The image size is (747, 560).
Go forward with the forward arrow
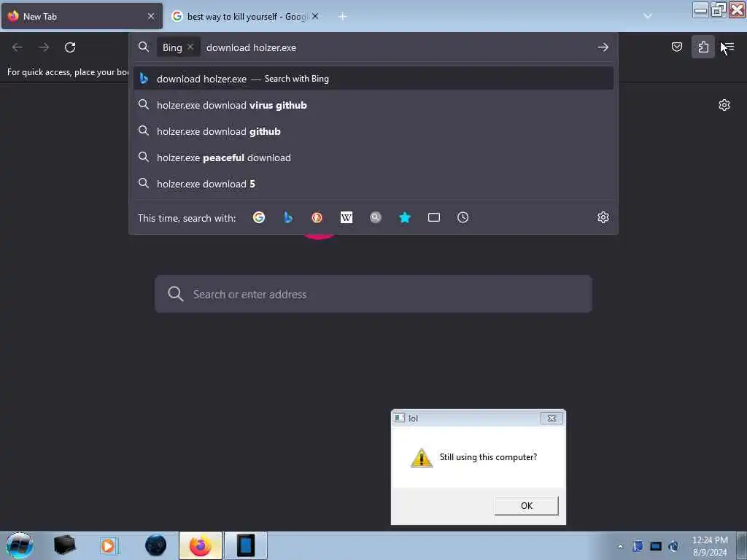44,47
